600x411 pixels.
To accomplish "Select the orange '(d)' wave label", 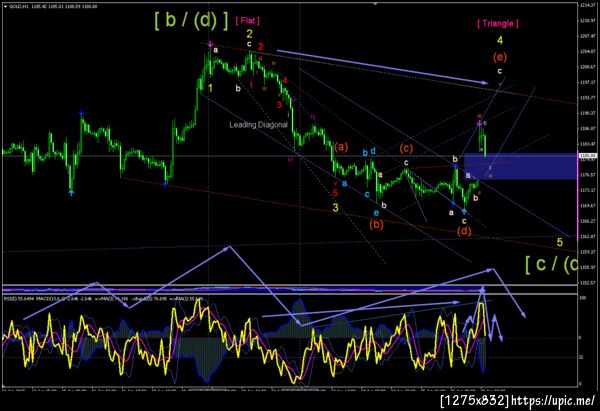I will [464, 231].
